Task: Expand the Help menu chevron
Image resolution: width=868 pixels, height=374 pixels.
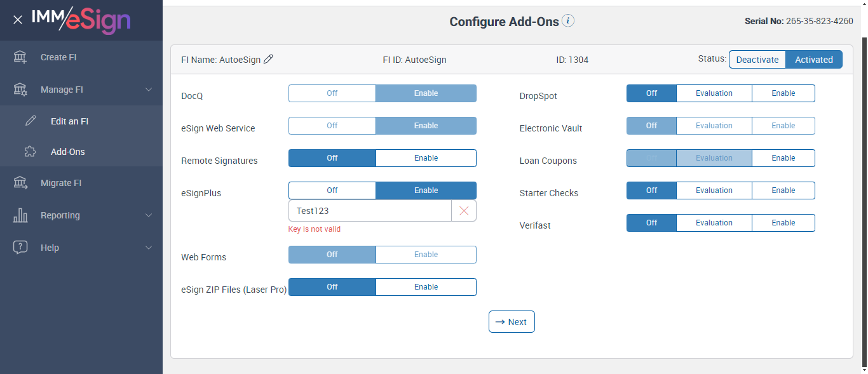Action: (x=149, y=248)
